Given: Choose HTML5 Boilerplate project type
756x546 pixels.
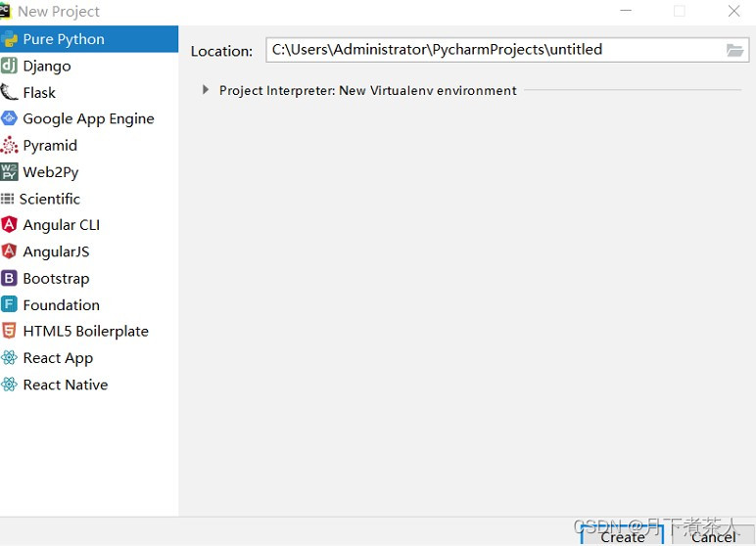Looking at the screenshot, I should [x=89, y=331].
